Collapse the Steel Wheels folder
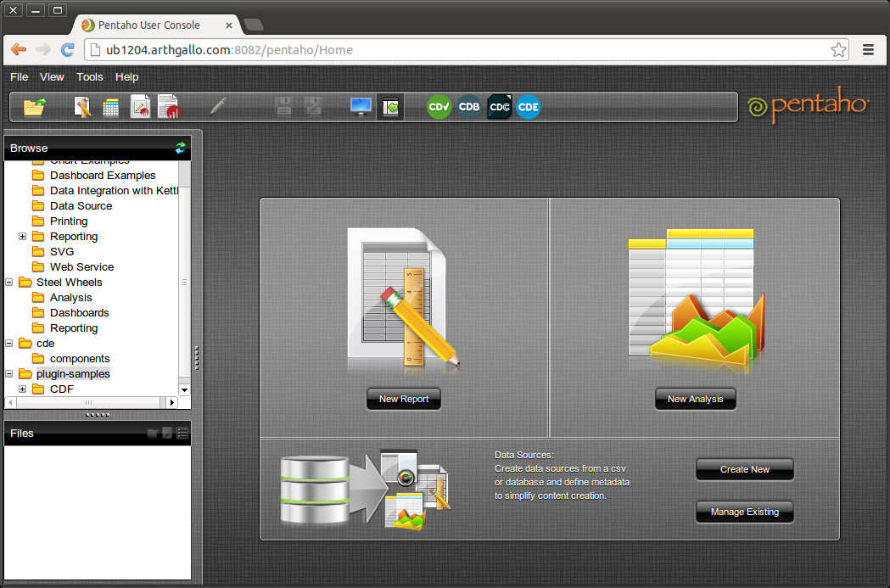Image resolution: width=890 pixels, height=588 pixels. coord(8,282)
